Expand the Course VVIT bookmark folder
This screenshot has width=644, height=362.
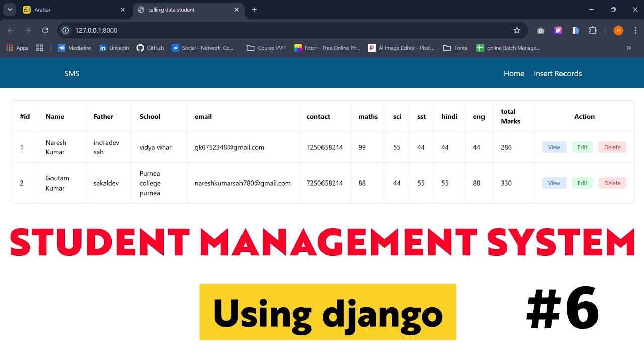(267, 48)
